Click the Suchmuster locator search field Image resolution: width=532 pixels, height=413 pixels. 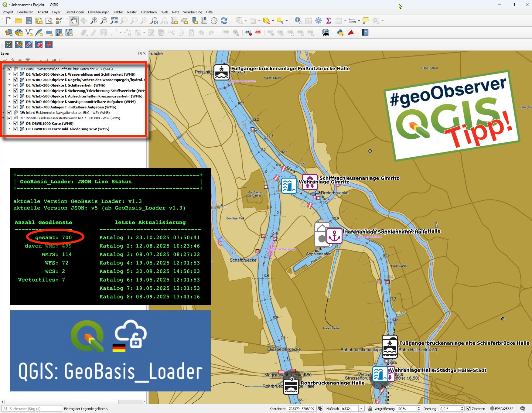pyautogui.click(x=32, y=409)
